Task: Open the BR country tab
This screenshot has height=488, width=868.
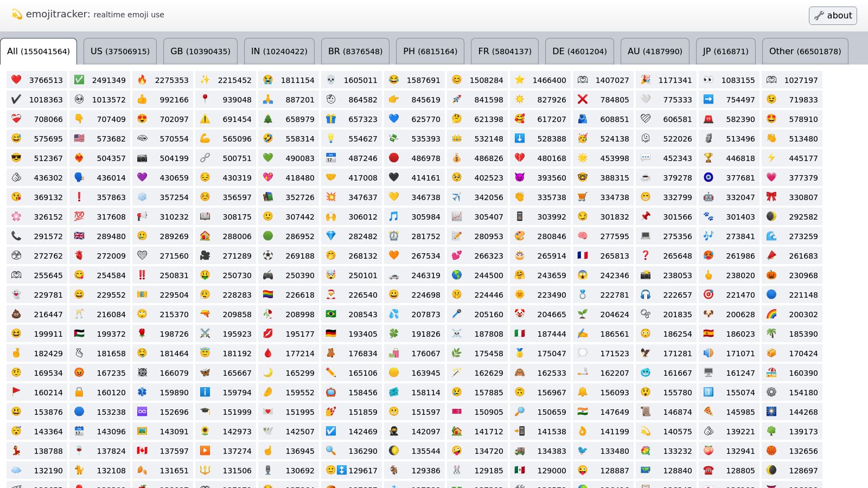Action: coord(355,51)
